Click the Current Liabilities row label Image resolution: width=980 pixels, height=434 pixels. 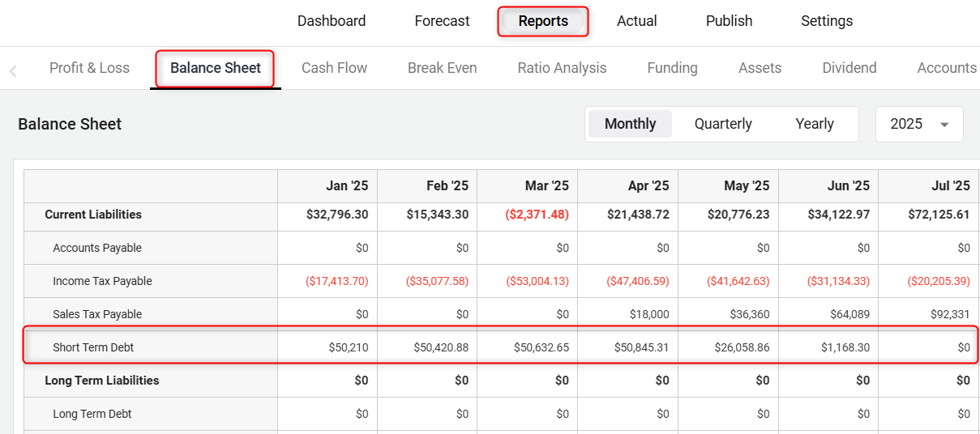pyautogui.click(x=93, y=215)
